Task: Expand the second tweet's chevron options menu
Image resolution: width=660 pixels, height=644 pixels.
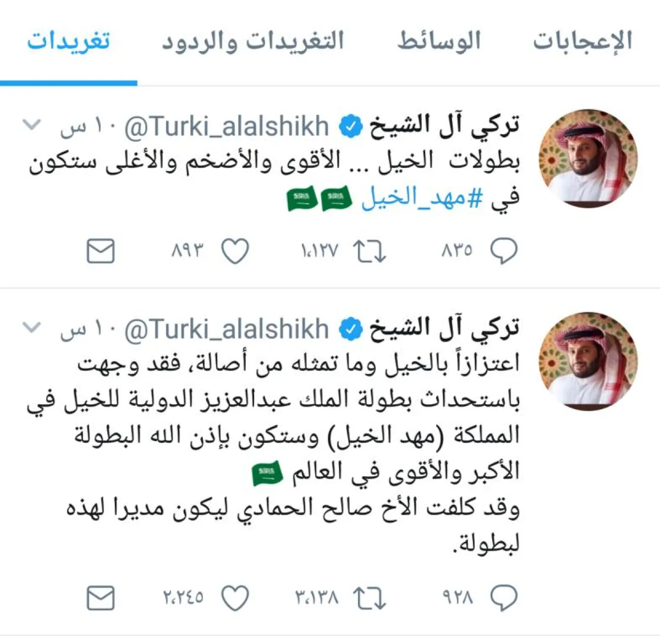Action: click(x=31, y=328)
